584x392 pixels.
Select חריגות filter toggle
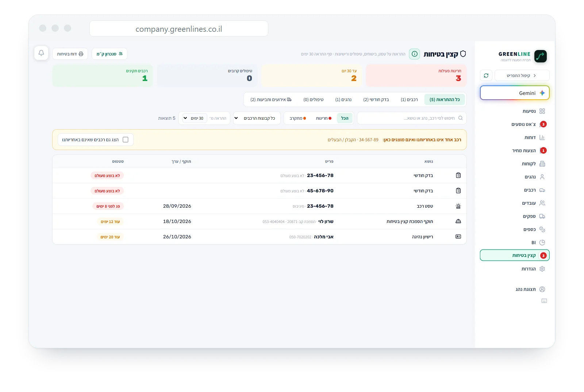coord(323,118)
